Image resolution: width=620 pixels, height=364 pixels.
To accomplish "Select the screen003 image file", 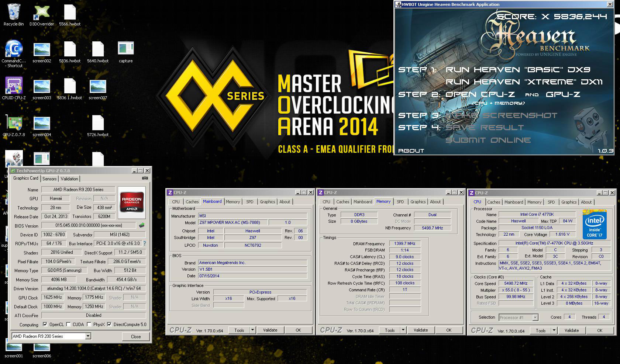I will point(42,89).
